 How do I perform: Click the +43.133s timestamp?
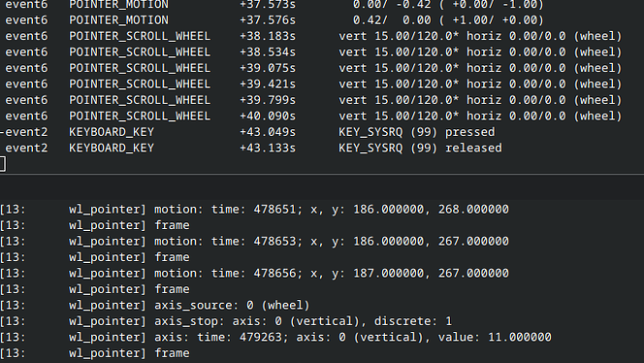268,148
